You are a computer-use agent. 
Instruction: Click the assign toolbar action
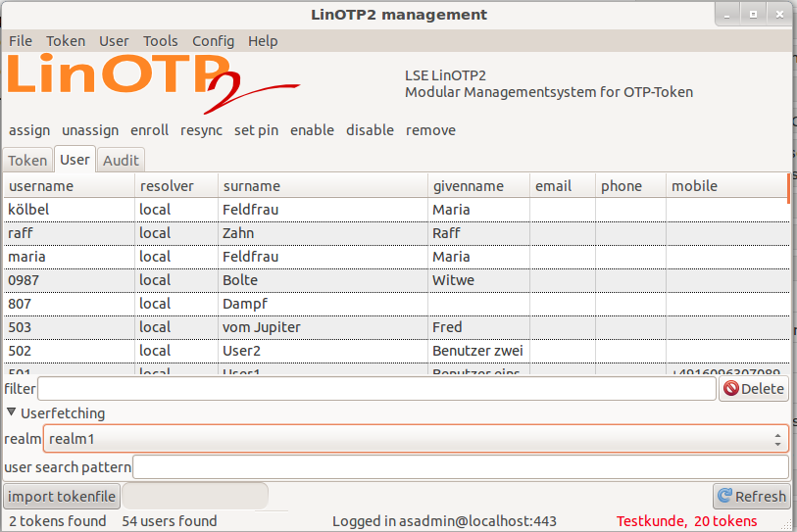tap(29, 130)
